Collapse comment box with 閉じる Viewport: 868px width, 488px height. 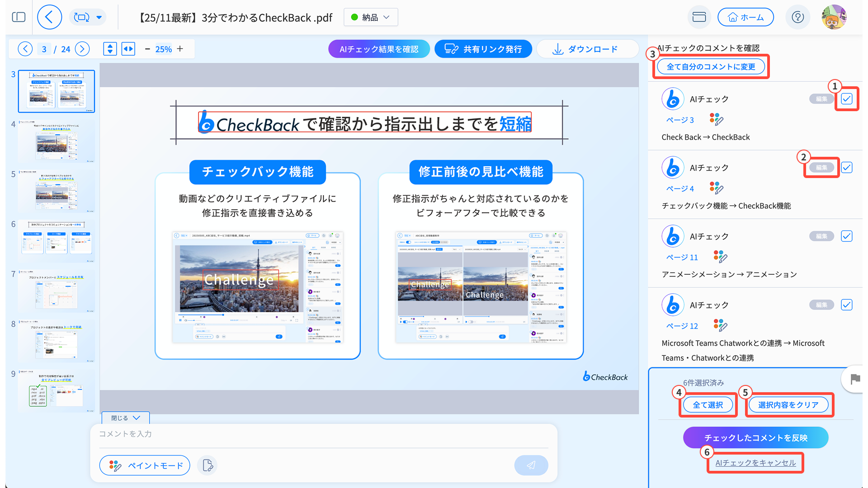(x=125, y=418)
